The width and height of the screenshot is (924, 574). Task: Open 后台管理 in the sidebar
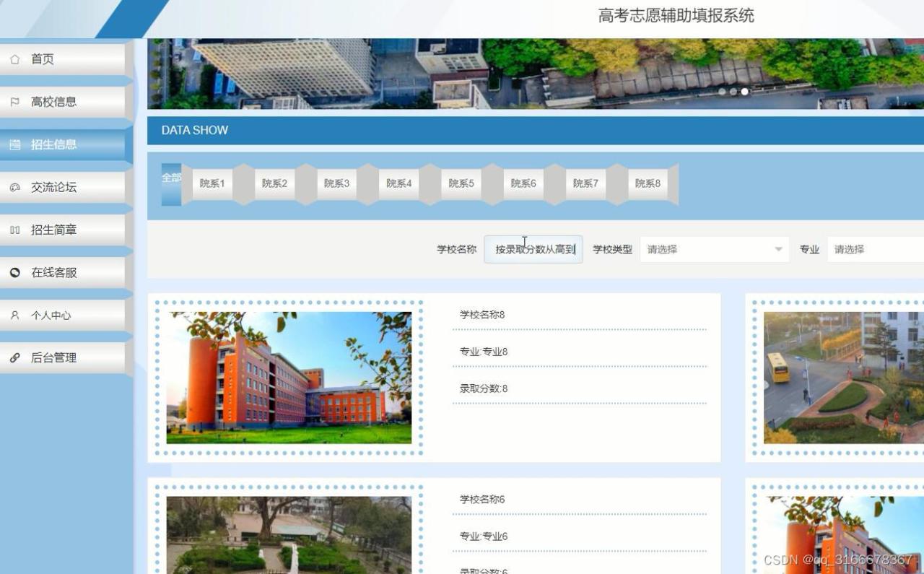[63, 357]
